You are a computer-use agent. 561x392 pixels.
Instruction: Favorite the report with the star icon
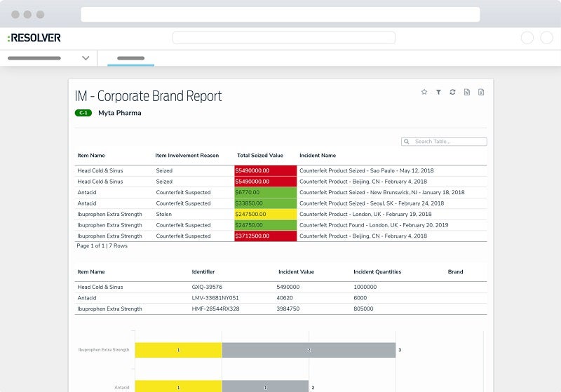(x=424, y=92)
